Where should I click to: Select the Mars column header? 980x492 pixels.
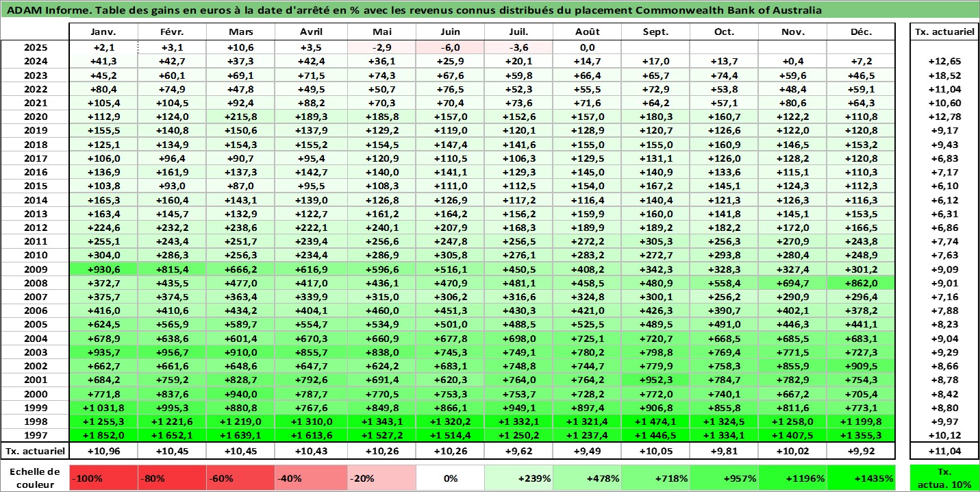point(242,32)
